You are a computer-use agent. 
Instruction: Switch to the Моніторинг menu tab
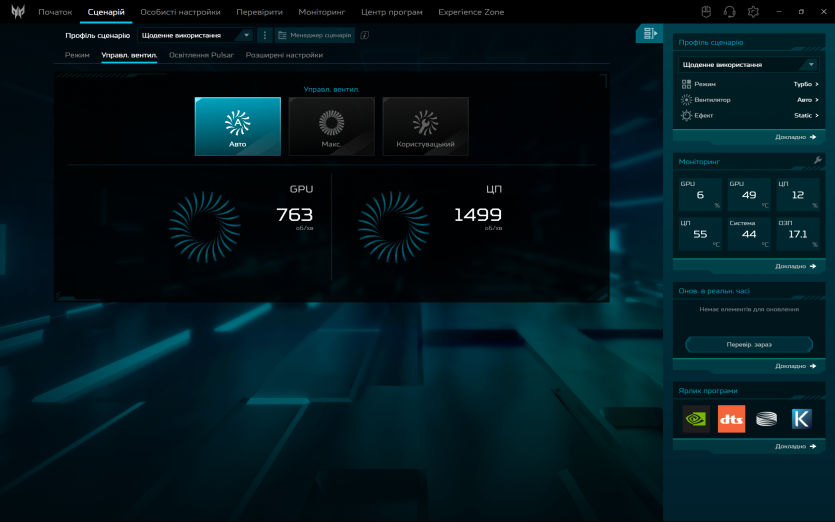click(321, 12)
